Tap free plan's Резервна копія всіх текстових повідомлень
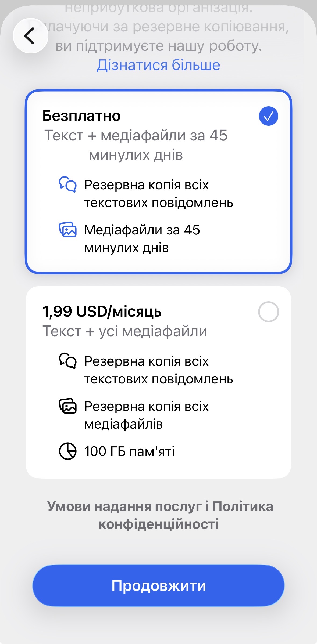317x644 pixels. 158,194
